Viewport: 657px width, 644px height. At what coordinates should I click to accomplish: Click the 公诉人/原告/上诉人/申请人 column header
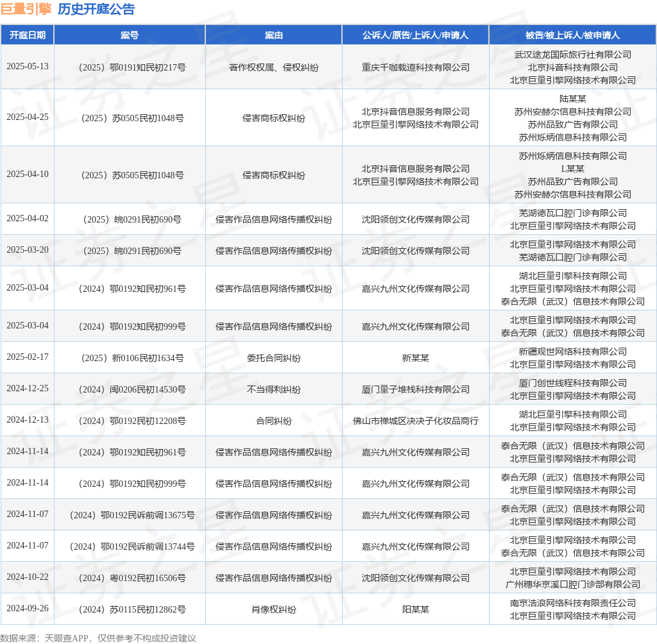tap(415, 35)
